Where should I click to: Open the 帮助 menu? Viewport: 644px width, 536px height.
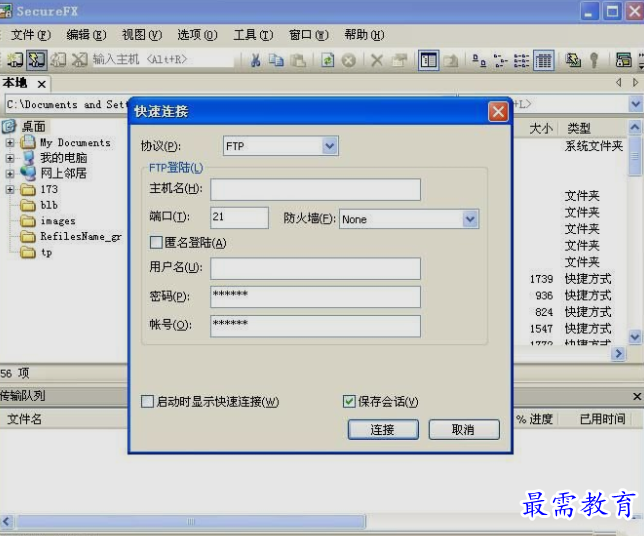point(364,35)
